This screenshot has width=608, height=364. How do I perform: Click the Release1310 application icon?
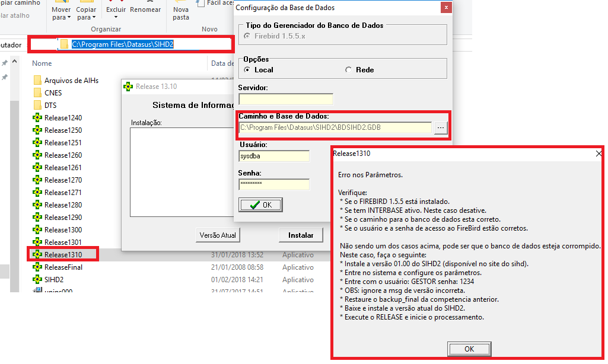(37, 254)
